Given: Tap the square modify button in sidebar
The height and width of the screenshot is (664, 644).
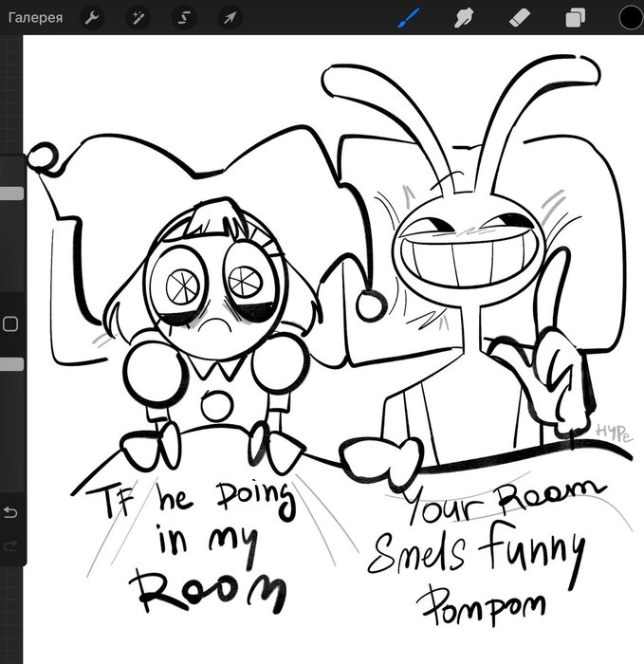Looking at the screenshot, I should click(10, 324).
